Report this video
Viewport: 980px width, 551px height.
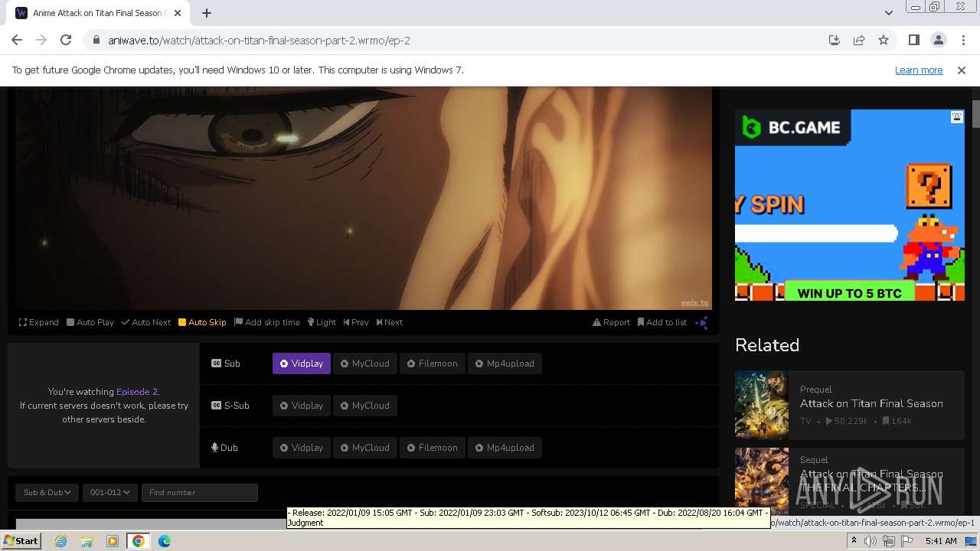coord(611,322)
